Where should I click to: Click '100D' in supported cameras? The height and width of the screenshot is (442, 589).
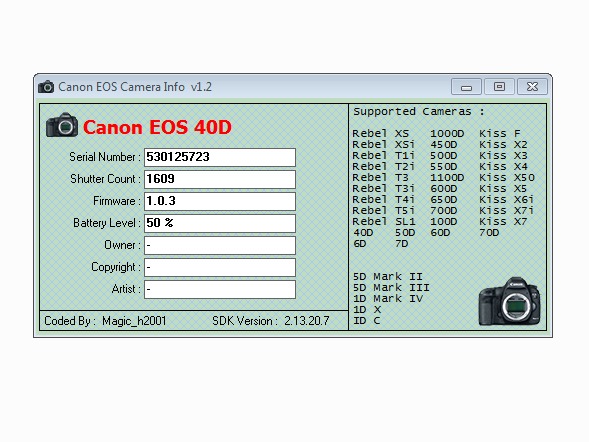tap(444, 222)
